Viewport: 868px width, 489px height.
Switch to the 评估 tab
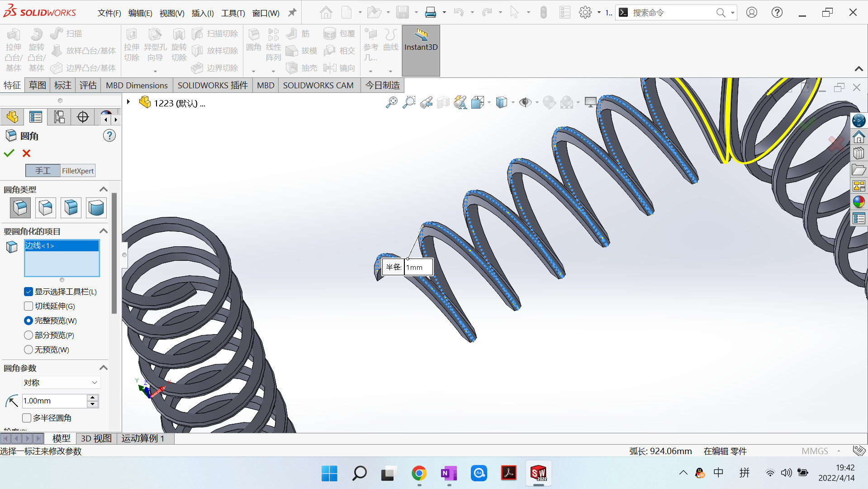point(88,85)
